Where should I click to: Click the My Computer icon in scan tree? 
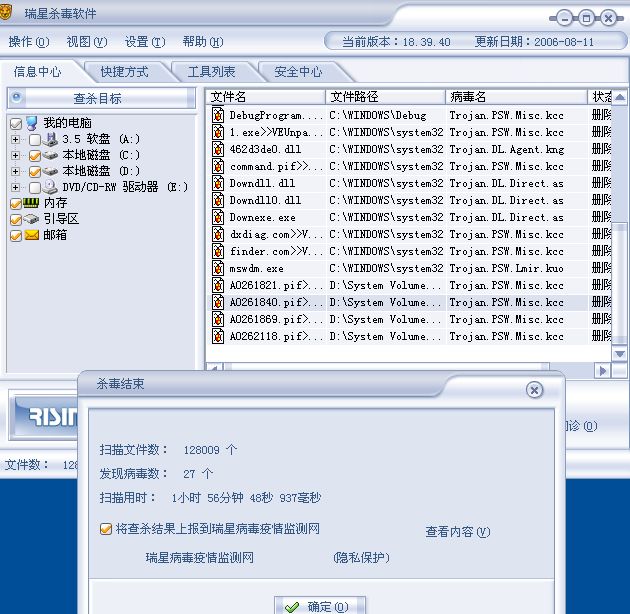point(31,123)
